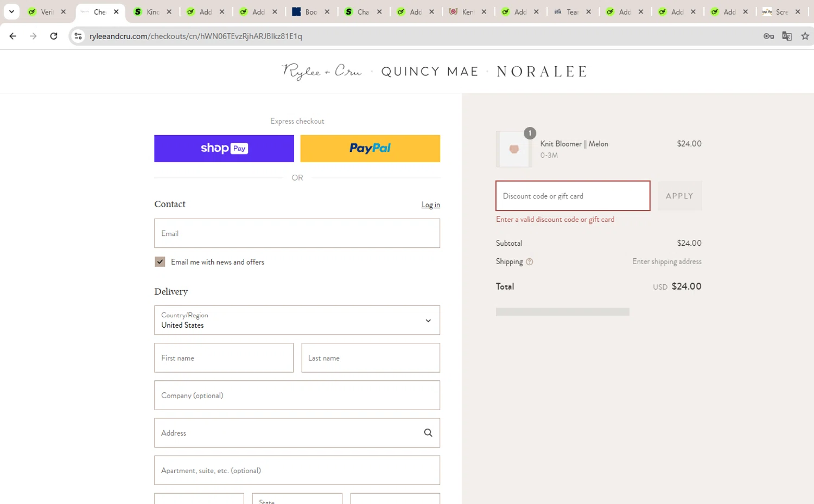Click the APPLY discount button

[679, 196]
